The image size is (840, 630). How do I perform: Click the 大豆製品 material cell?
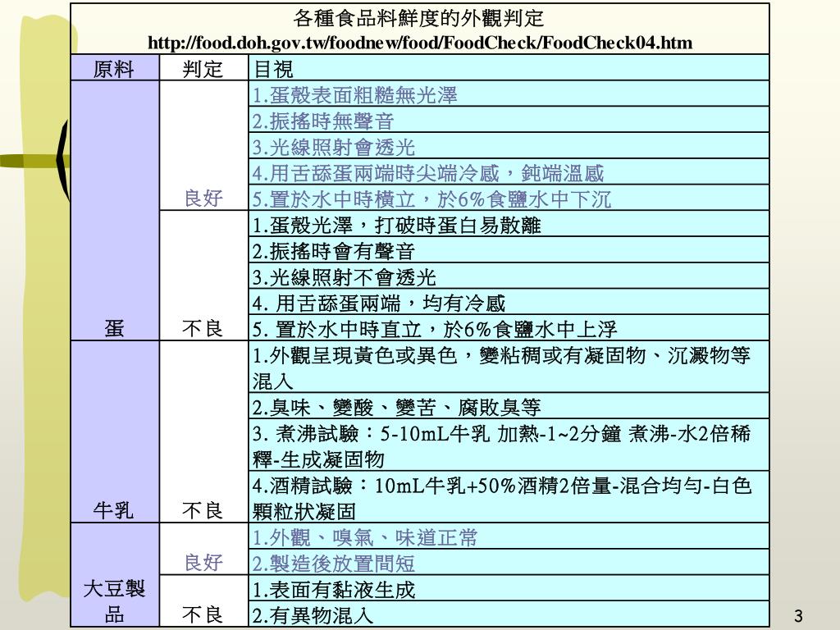[x=115, y=575]
